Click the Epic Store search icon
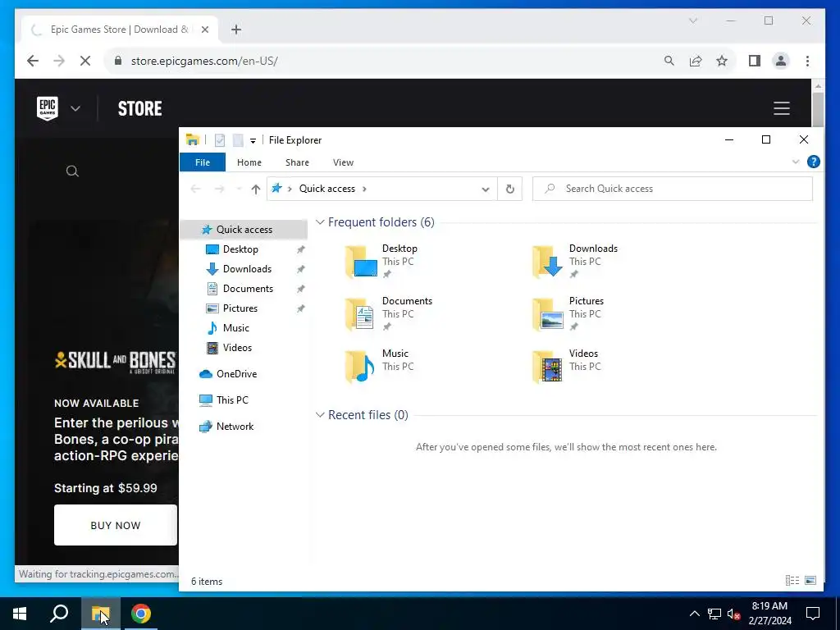Screen dimensions: 840x630 72,171
